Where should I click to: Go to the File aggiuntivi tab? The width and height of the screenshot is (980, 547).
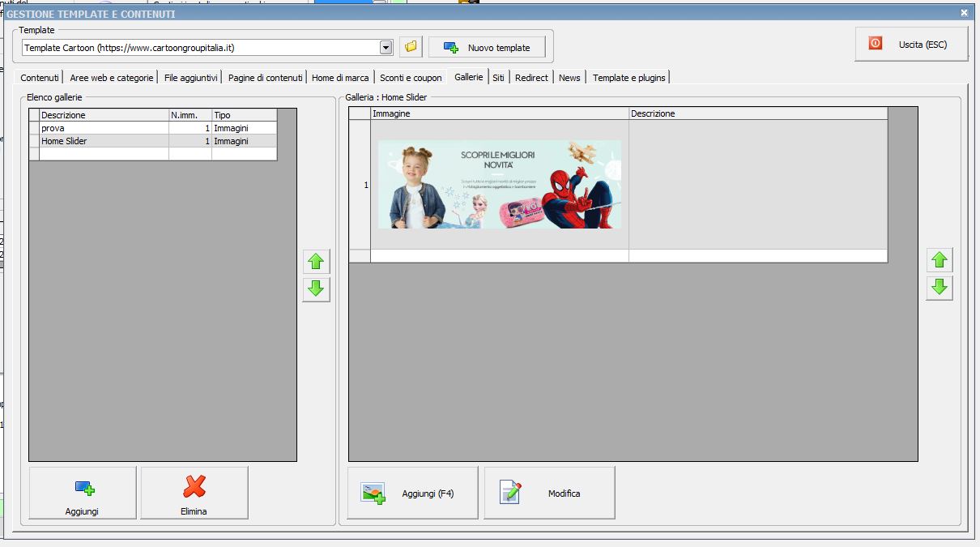(190, 78)
